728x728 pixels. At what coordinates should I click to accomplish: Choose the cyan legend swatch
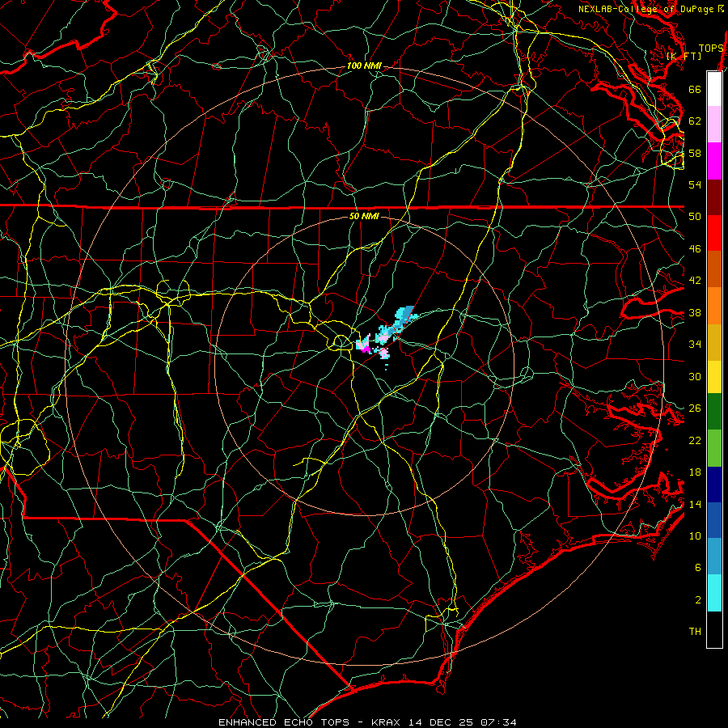pos(714,593)
